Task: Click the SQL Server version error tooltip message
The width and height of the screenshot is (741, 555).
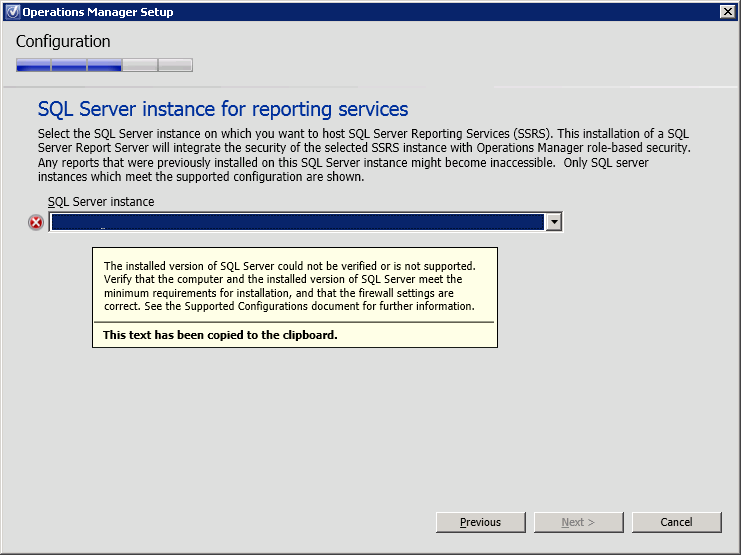Action: 290,286
